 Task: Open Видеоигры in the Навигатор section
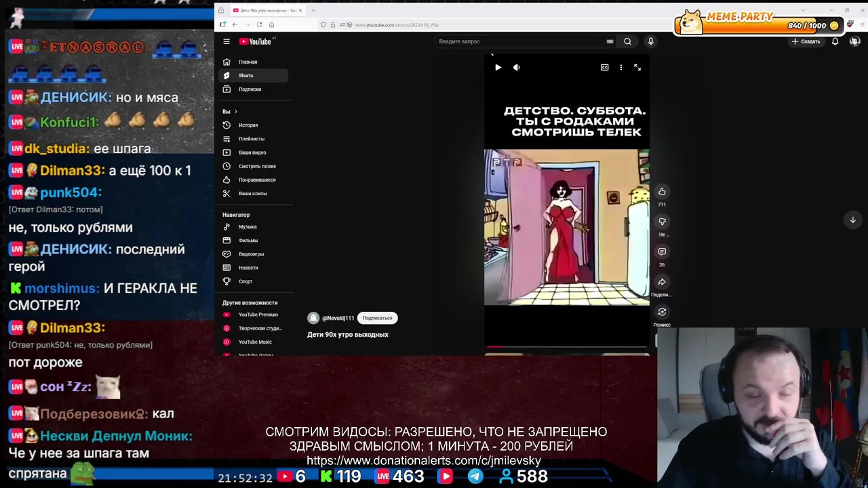[x=254, y=253]
